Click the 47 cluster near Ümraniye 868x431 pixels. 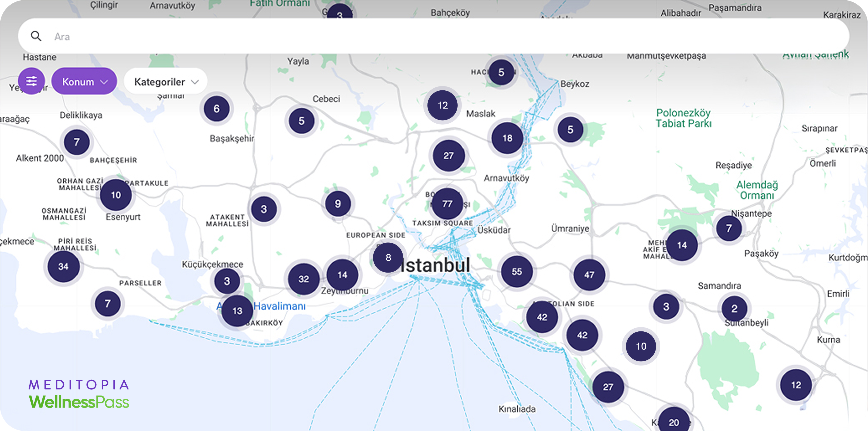tap(589, 275)
